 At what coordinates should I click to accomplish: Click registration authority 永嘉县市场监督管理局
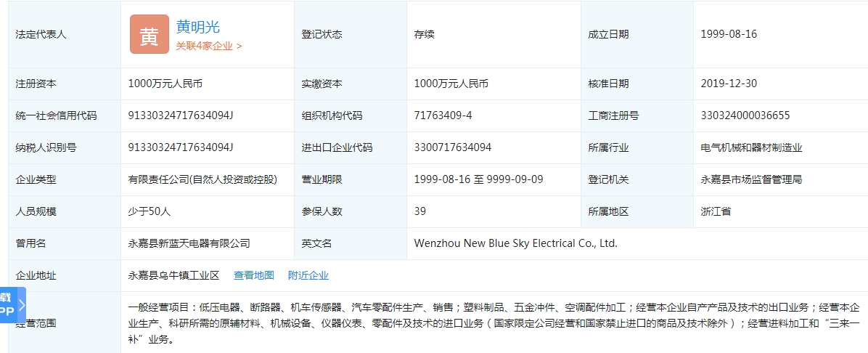(751, 179)
